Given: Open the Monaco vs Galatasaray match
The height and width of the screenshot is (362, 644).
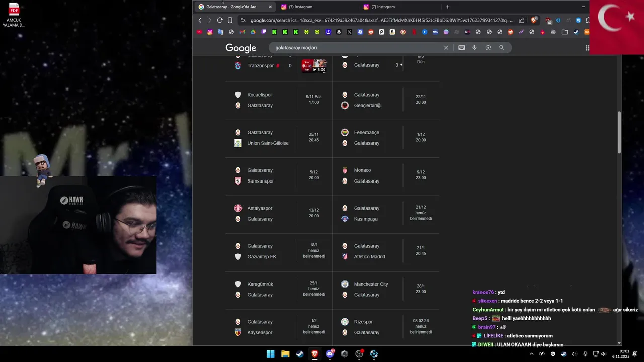Looking at the screenshot, I should pos(386,175).
